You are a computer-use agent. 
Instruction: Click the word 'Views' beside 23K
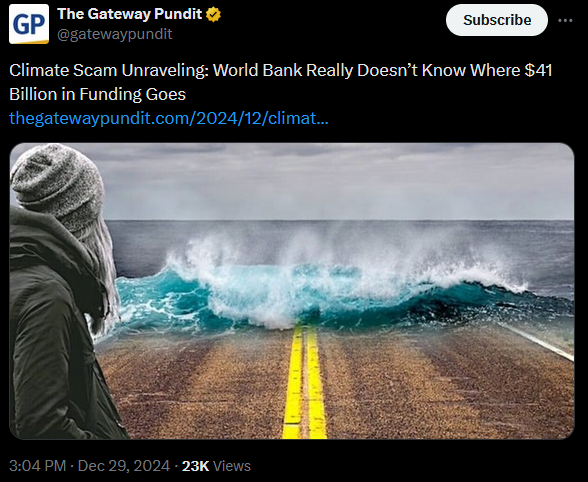(232, 466)
